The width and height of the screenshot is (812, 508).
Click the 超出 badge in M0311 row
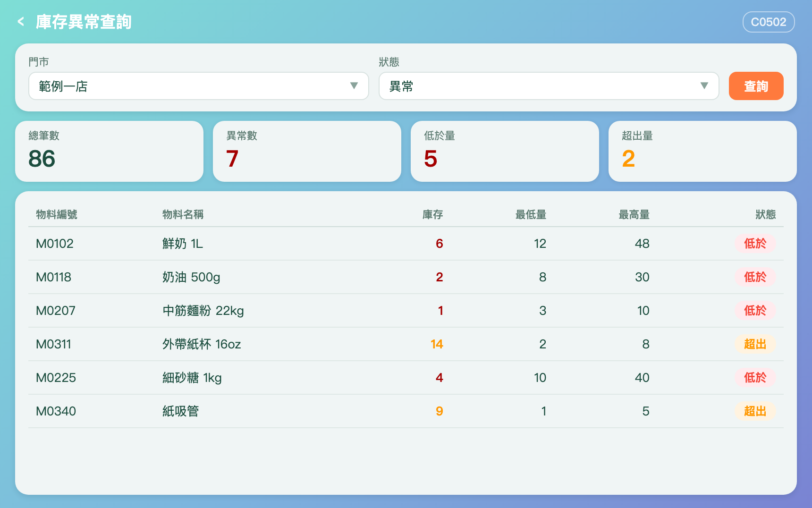point(755,344)
